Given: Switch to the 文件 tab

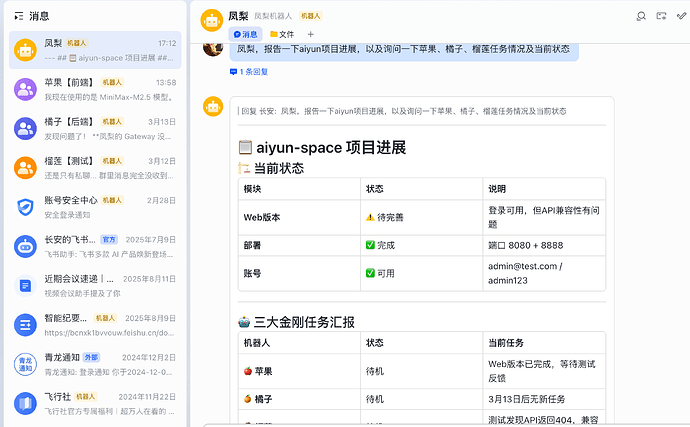Looking at the screenshot, I should point(282,34).
